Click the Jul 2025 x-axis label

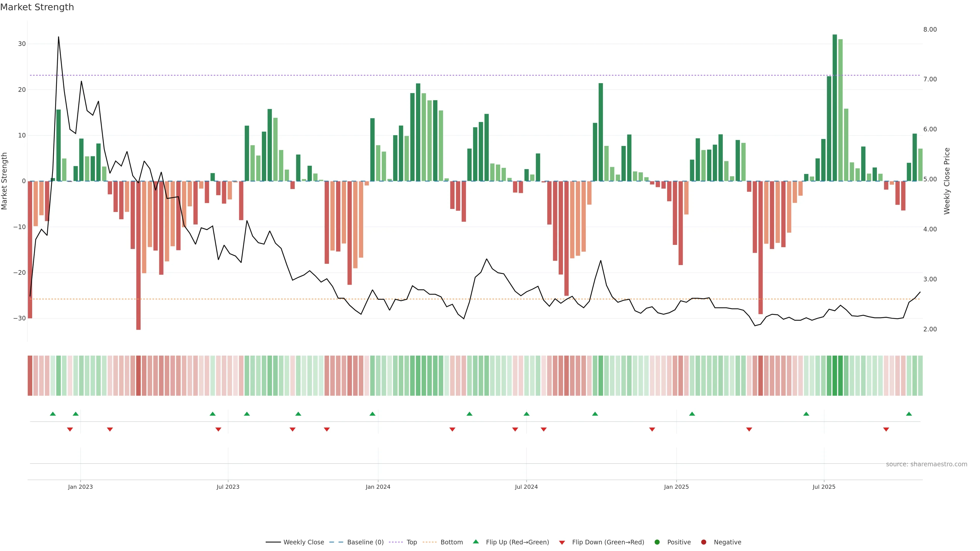(x=824, y=487)
